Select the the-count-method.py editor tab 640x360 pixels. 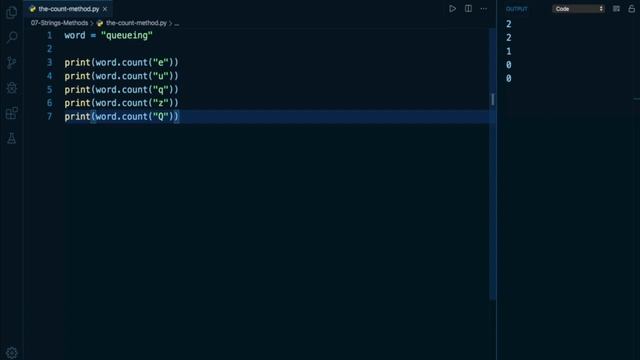(x=69, y=9)
